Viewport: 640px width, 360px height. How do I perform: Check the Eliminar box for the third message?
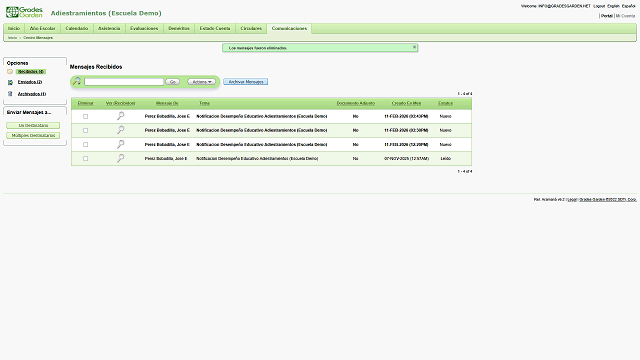[85, 144]
